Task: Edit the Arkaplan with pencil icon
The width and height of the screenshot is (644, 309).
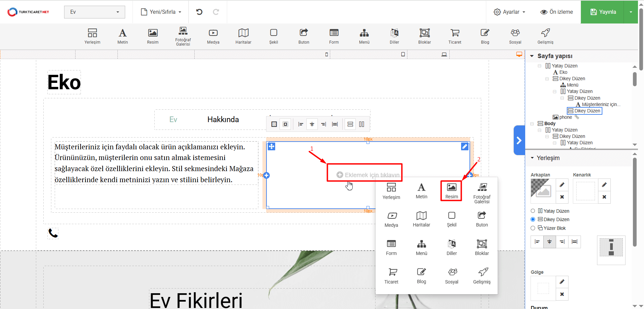Action: click(x=562, y=185)
